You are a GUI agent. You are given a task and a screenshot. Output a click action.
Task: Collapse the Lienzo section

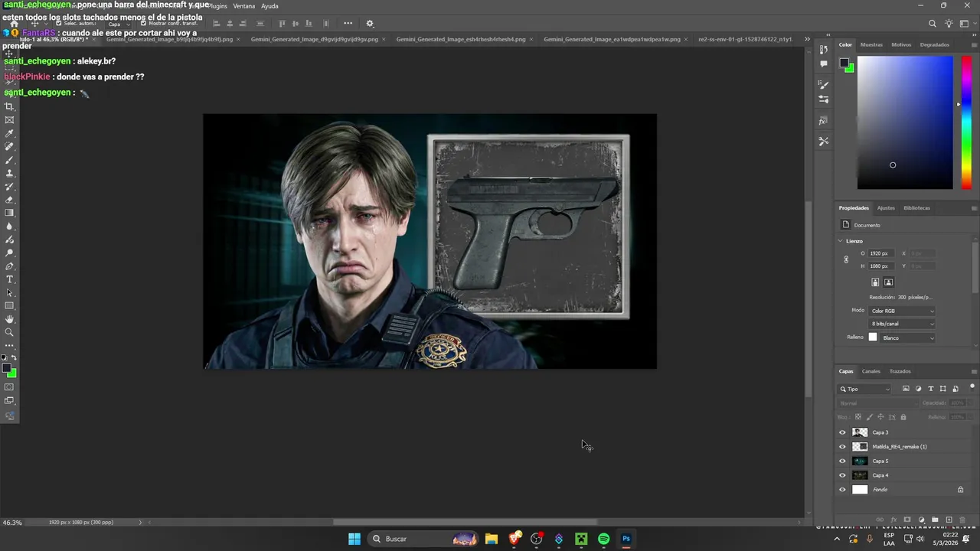tap(841, 241)
